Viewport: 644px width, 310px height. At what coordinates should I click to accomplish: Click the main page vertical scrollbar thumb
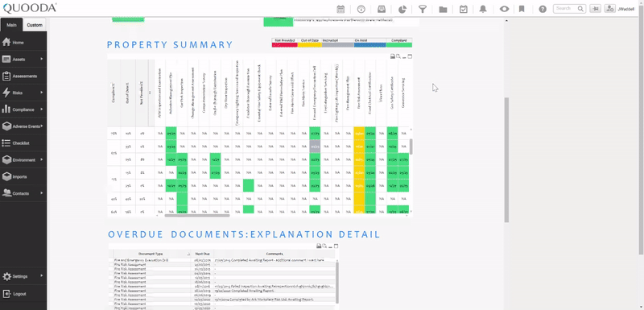pos(506,159)
